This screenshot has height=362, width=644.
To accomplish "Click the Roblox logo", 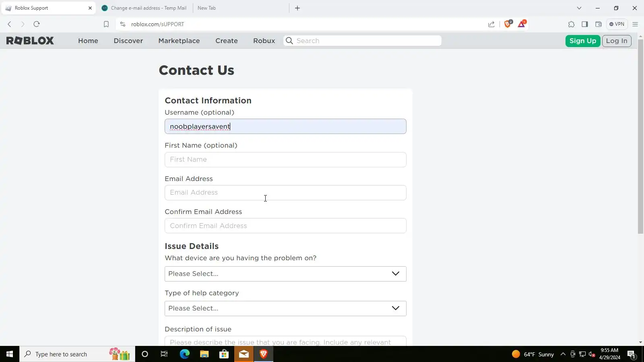I will coord(30,41).
